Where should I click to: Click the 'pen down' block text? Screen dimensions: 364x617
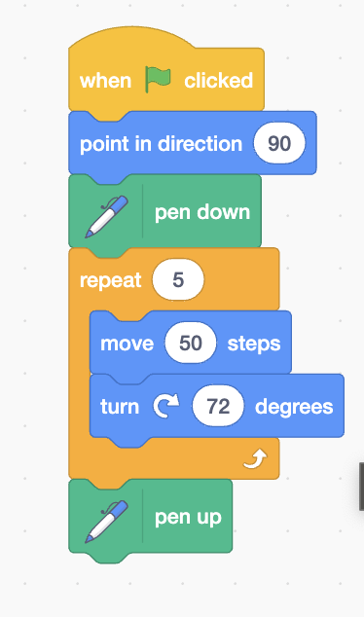[x=202, y=212]
